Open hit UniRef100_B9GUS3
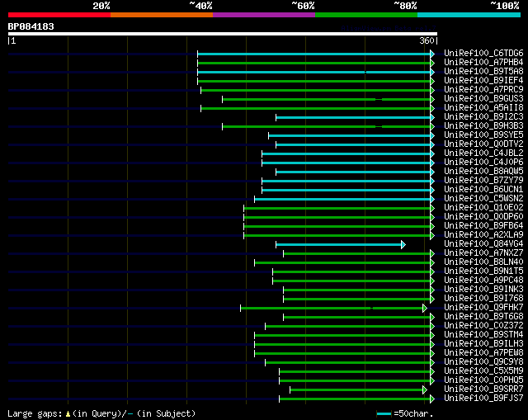The width and height of the screenshot is (528, 420). 483,99
